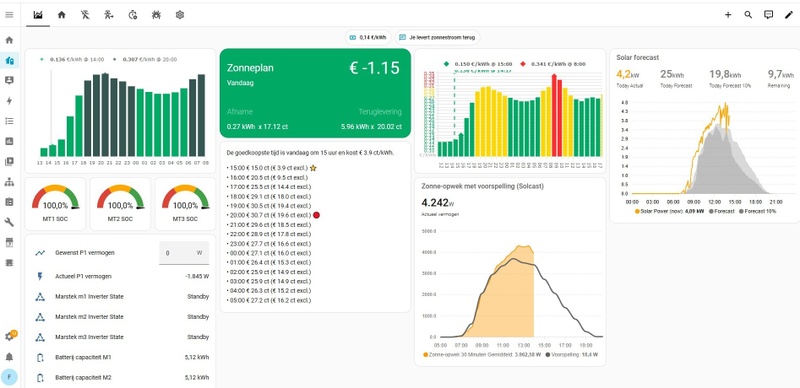Toggle 'Forecast 10%' legend series
The width and height of the screenshot is (800, 388).
pyautogui.click(x=757, y=211)
